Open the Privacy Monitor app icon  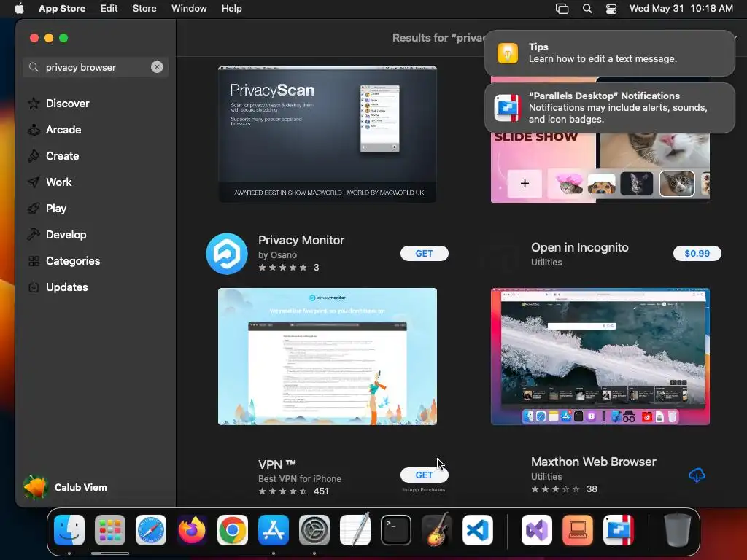227,253
